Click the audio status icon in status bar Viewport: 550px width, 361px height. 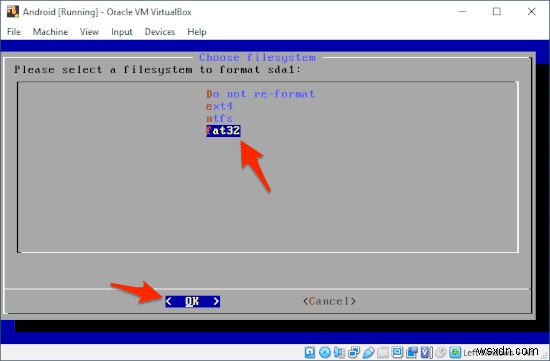point(339,352)
